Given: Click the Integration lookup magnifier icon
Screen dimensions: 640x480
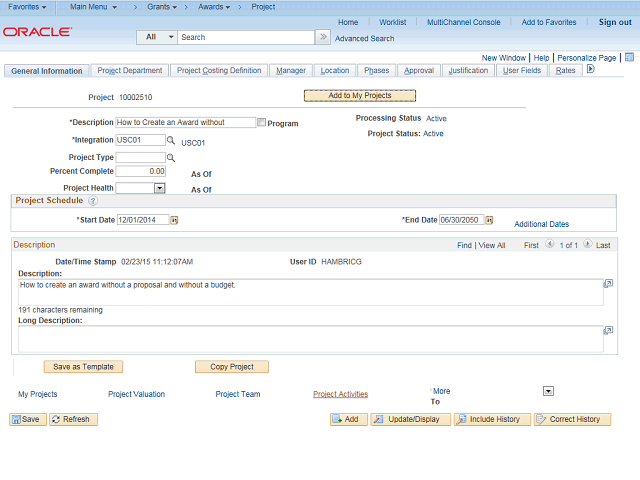Looking at the screenshot, I should point(171,140).
